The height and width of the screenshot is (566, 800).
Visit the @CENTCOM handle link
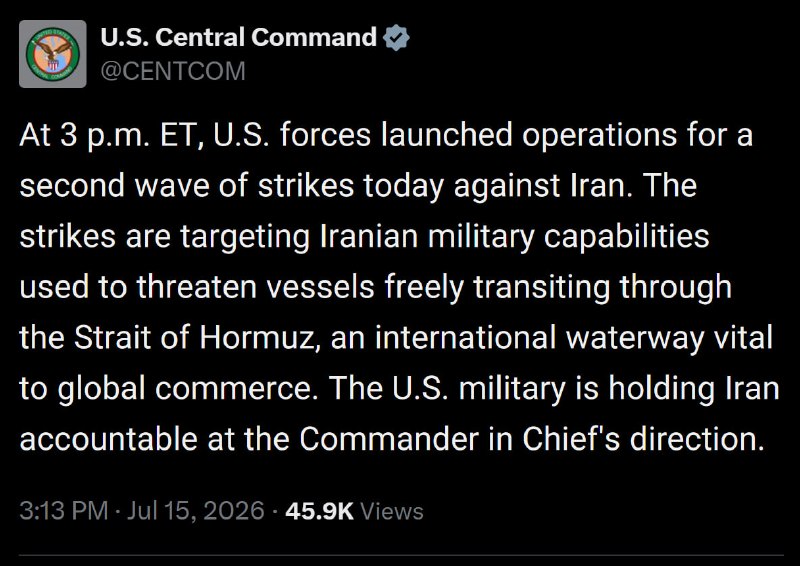click(173, 71)
